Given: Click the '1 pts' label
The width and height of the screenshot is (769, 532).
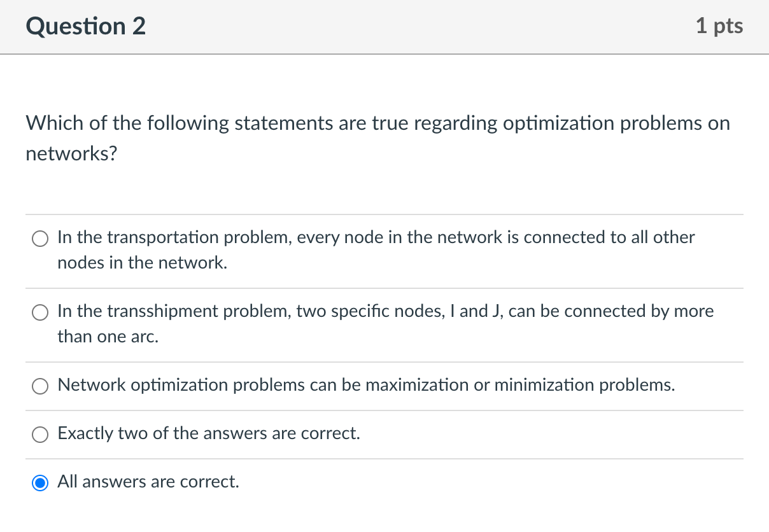Looking at the screenshot, I should (x=719, y=26).
